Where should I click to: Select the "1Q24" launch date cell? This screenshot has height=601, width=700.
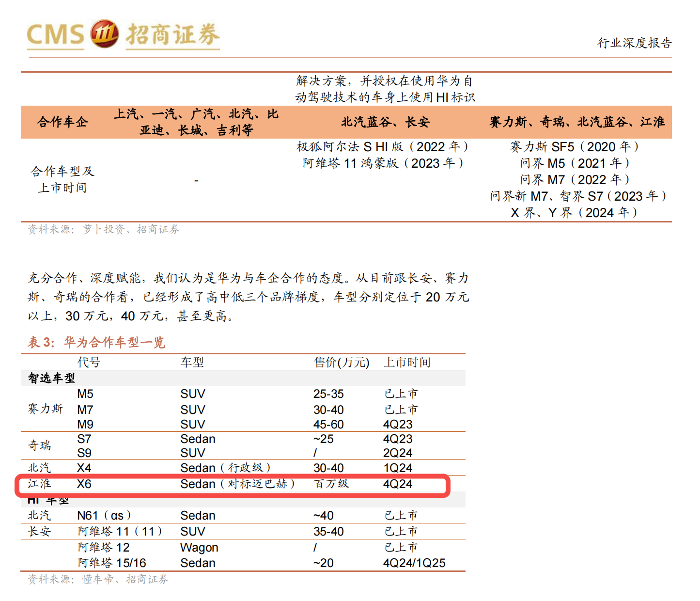point(398,468)
